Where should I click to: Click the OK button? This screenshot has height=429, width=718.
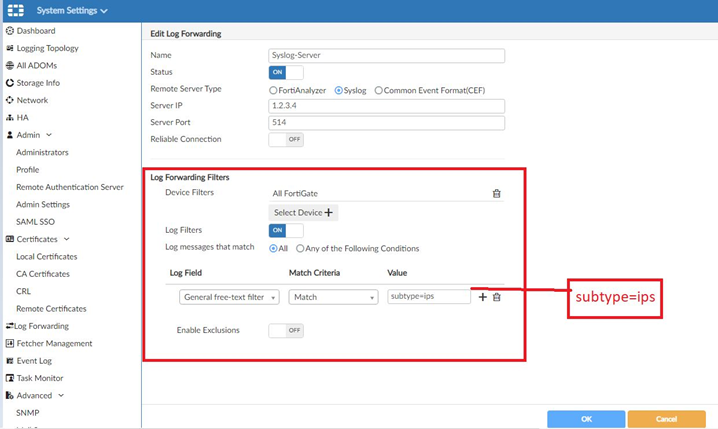click(585, 418)
